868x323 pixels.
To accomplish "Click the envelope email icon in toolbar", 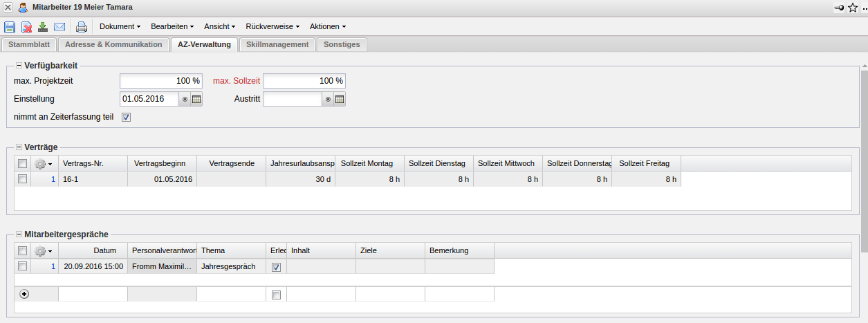I will click(59, 27).
